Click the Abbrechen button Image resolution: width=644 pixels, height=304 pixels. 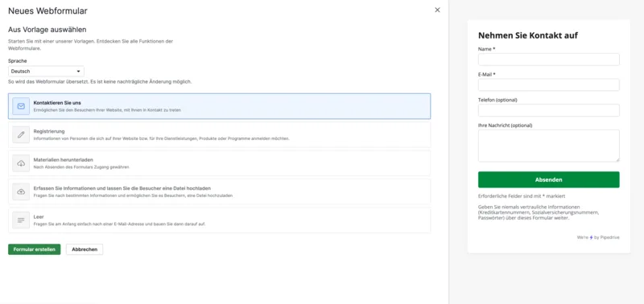[85, 249]
